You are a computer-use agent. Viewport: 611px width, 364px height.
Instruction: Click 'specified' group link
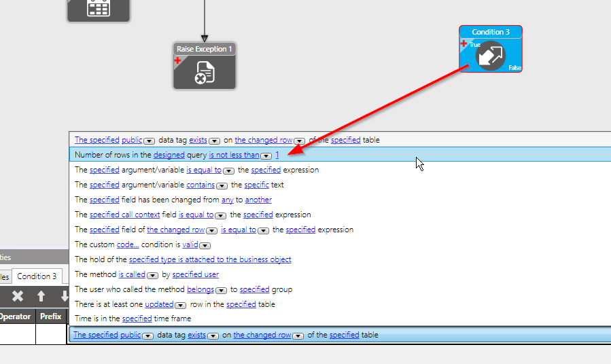254,289
